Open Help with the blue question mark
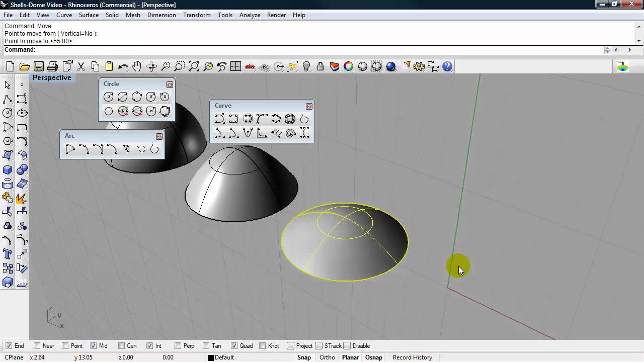Screen dimensions: 644x362 (x=447, y=66)
